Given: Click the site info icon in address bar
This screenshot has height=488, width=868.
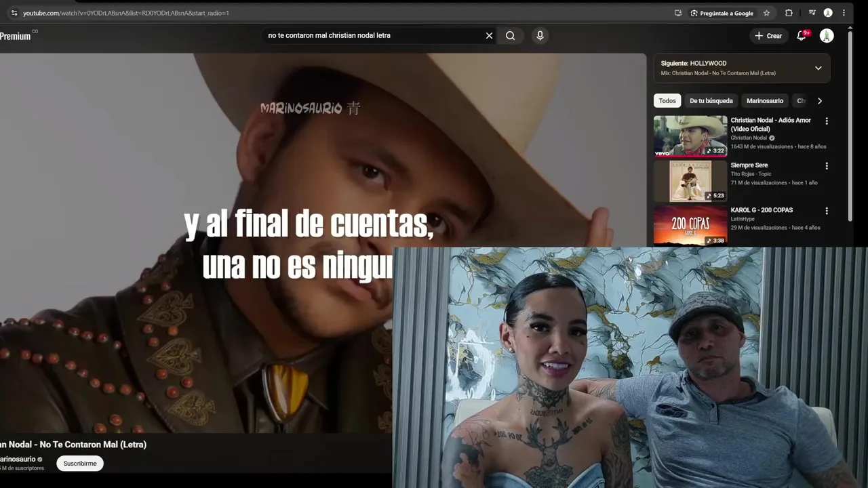Looking at the screenshot, I should (x=14, y=13).
